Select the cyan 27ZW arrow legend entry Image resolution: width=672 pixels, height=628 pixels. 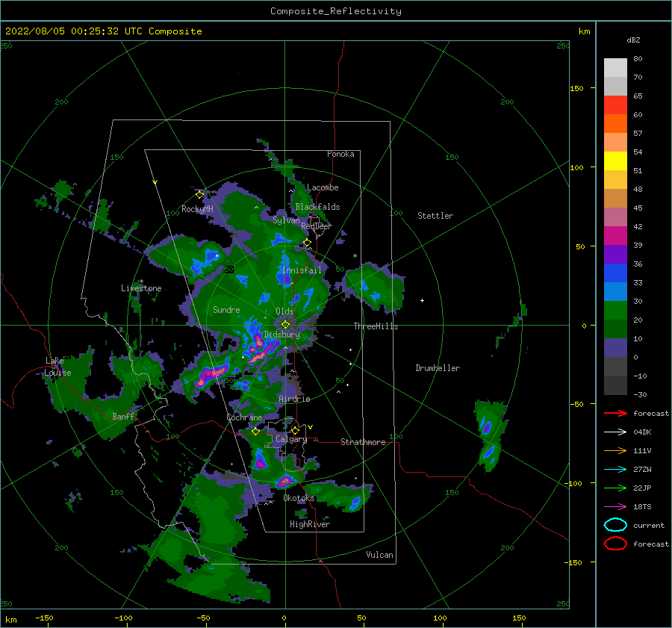pyautogui.click(x=615, y=469)
